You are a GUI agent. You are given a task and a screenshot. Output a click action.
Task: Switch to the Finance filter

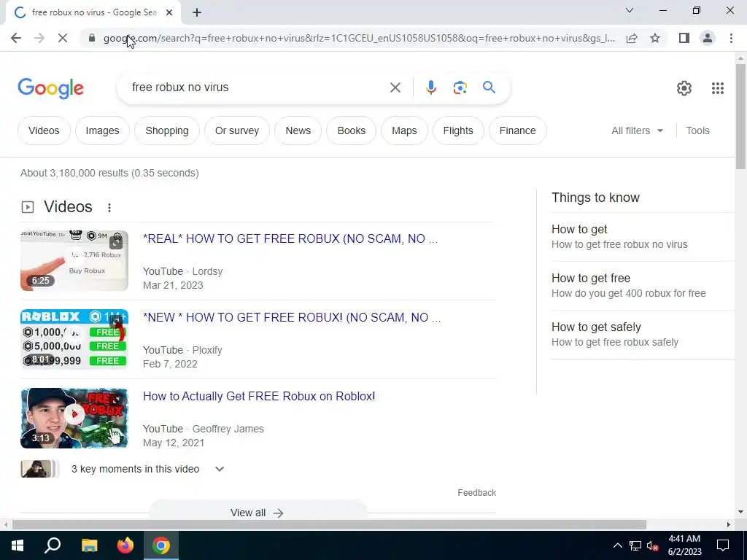tap(517, 131)
